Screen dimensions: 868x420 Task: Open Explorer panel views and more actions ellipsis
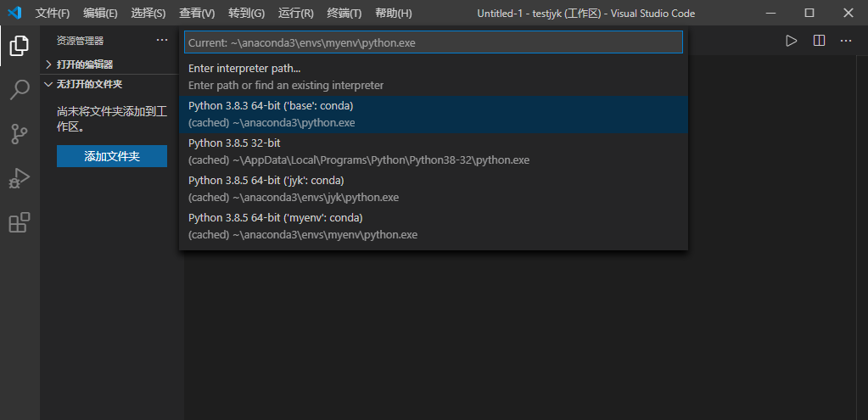coord(162,40)
